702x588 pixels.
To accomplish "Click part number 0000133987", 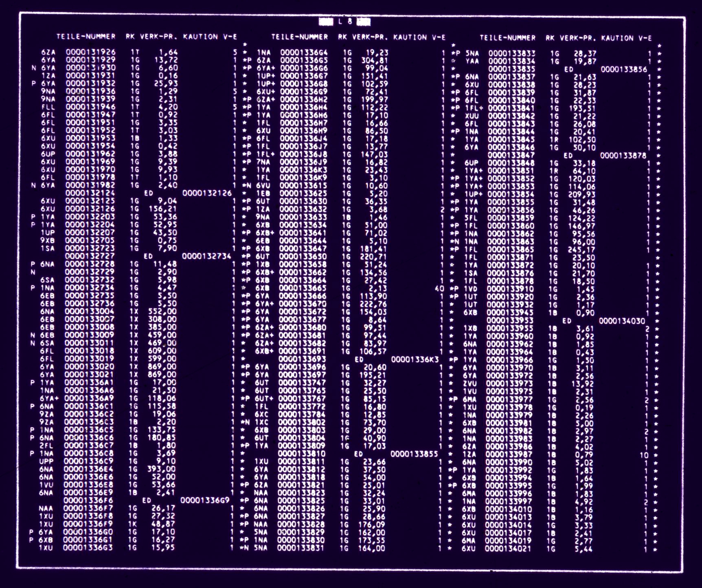I will 509,454.
